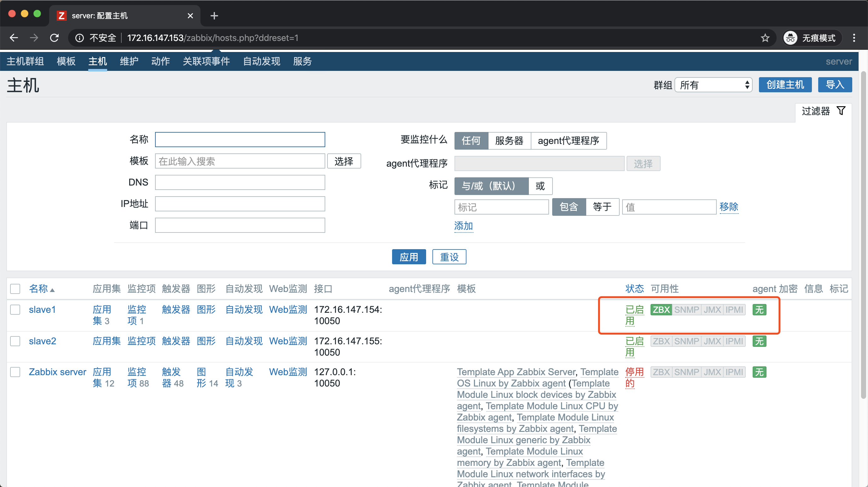Click the filter funnel icon
Image resolution: width=868 pixels, height=487 pixels.
point(841,111)
